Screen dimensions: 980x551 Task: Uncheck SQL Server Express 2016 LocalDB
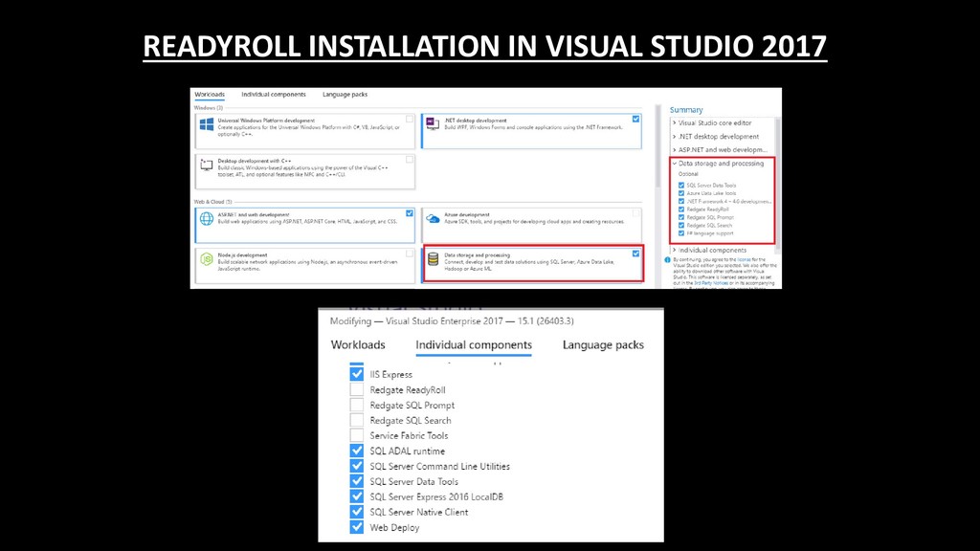356,496
